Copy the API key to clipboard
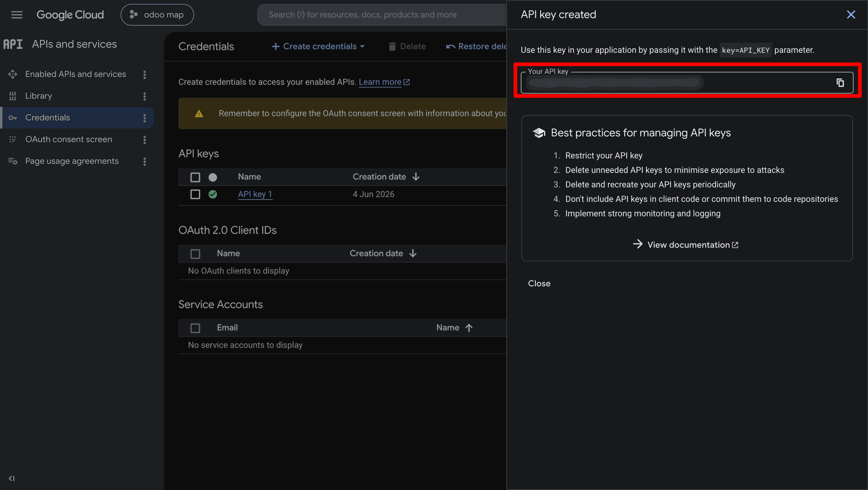 [x=840, y=83]
